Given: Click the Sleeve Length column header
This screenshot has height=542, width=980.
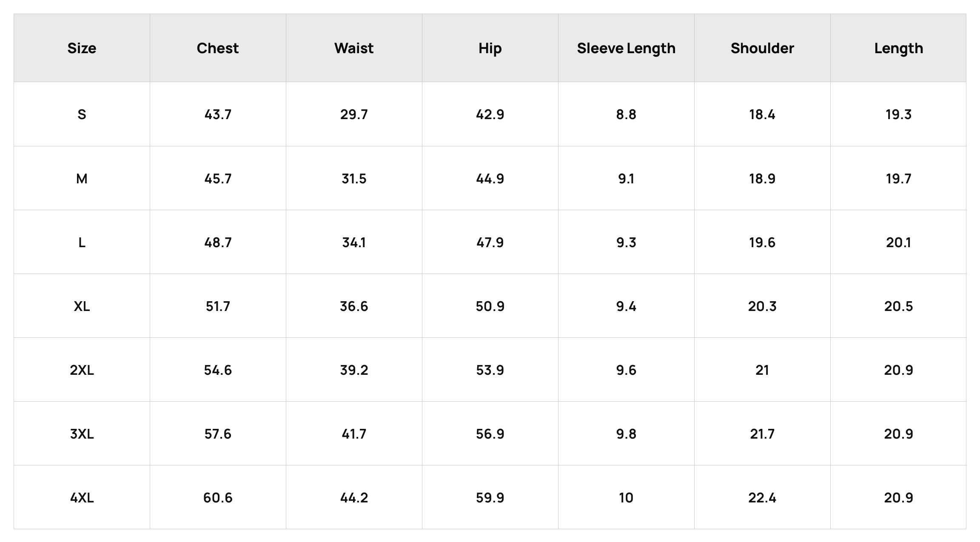Looking at the screenshot, I should (x=626, y=48).
